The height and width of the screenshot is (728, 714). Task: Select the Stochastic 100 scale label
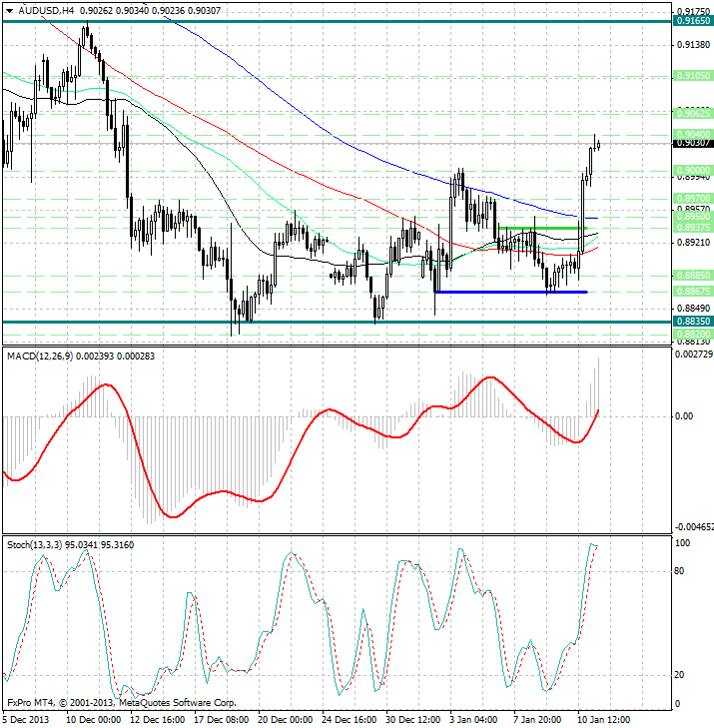pos(682,542)
